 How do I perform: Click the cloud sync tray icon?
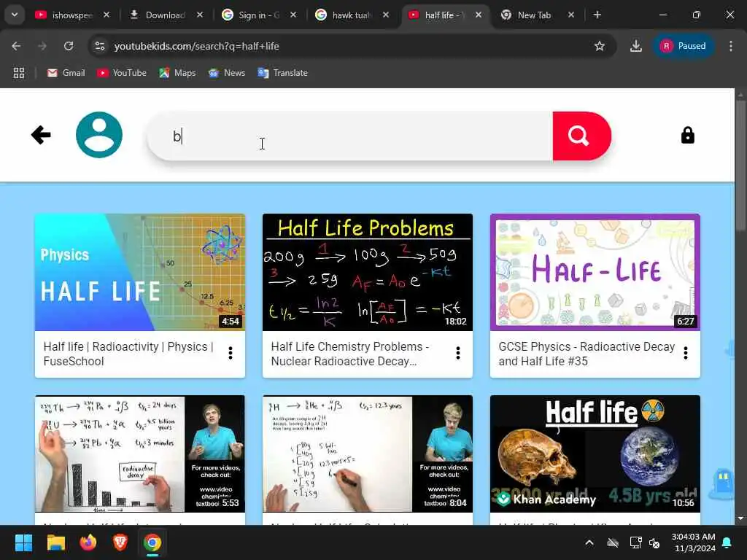coord(613,542)
